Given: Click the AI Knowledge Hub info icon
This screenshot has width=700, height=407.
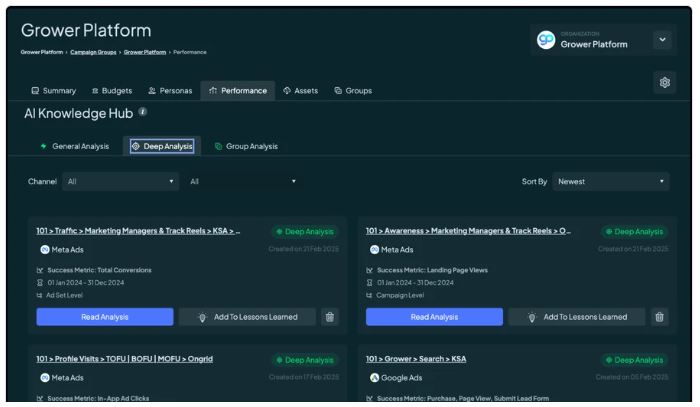Looking at the screenshot, I should tap(142, 112).
